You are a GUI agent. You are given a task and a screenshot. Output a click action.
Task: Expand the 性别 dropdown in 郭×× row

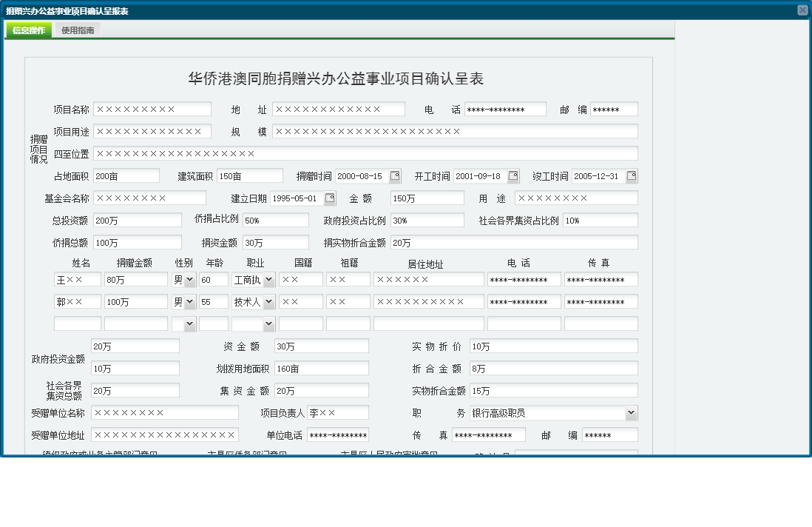(190, 302)
